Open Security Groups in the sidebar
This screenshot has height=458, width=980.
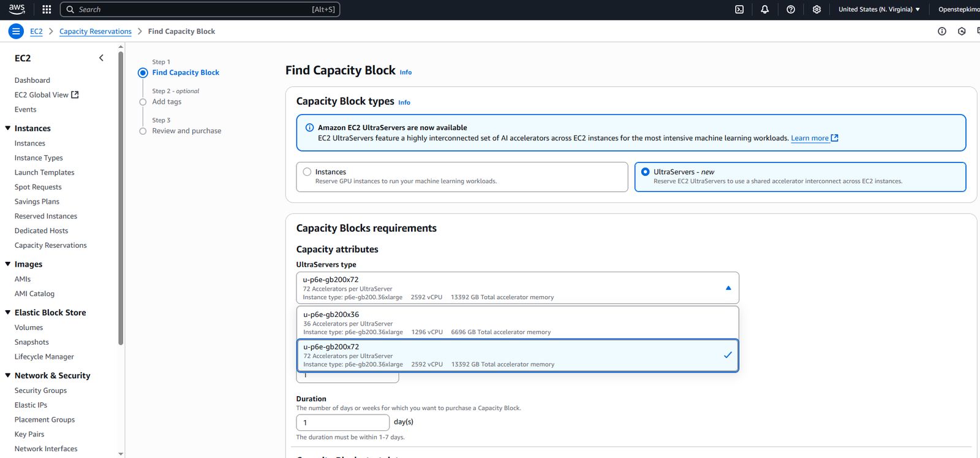coord(40,391)
